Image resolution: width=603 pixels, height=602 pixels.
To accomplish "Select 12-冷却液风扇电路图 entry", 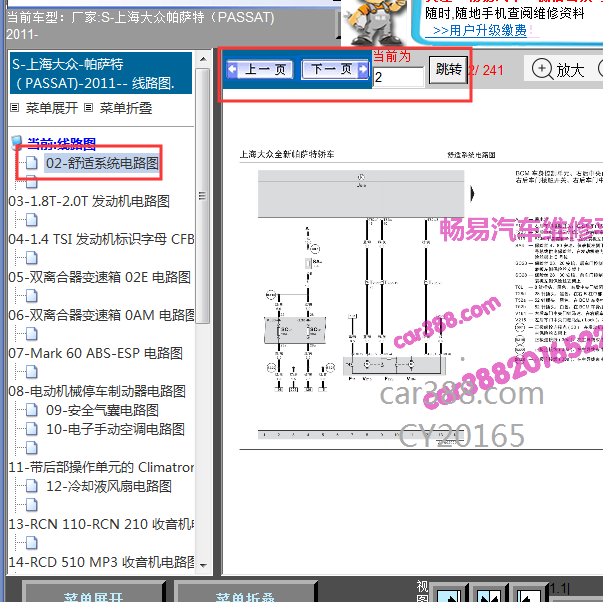I will [x=109, y=486].
